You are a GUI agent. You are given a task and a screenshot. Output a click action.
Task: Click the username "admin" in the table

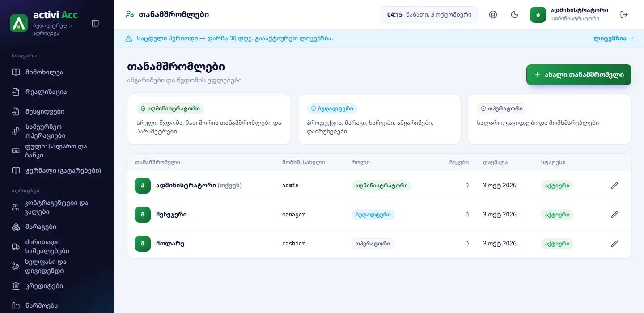point(290,186)
